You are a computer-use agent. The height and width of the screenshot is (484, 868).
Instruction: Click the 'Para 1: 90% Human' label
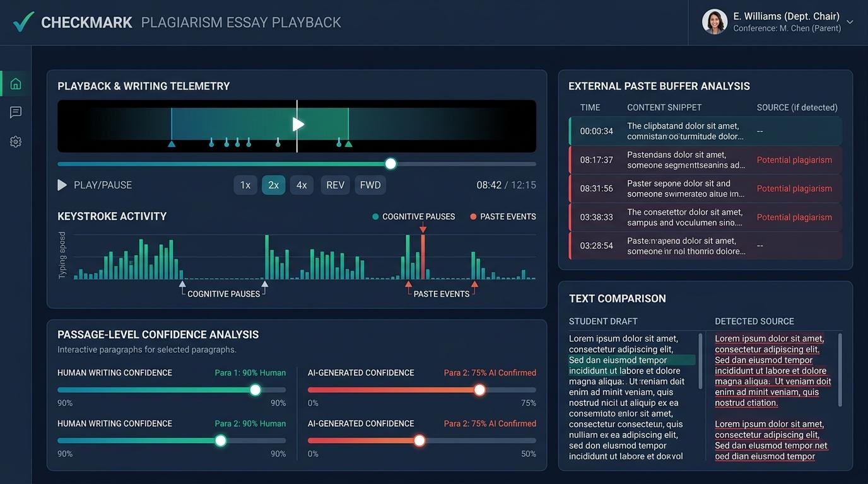pos(250,372)
